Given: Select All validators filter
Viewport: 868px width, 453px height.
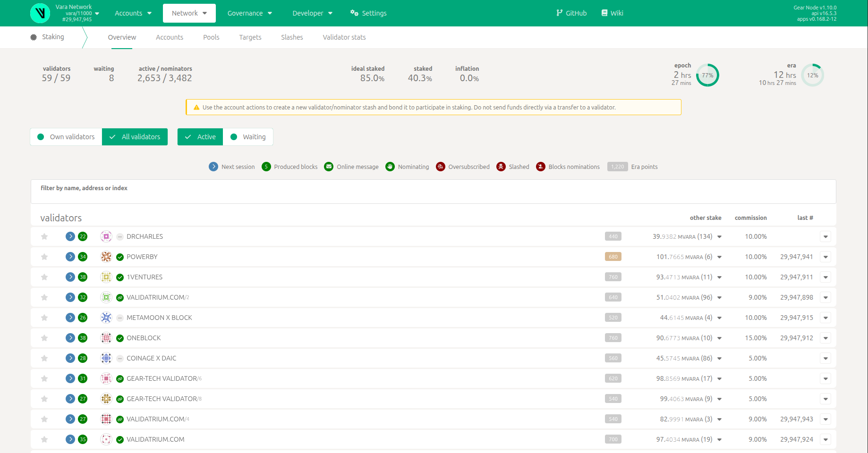Looking at the screenshot, I should pos(135,137).
